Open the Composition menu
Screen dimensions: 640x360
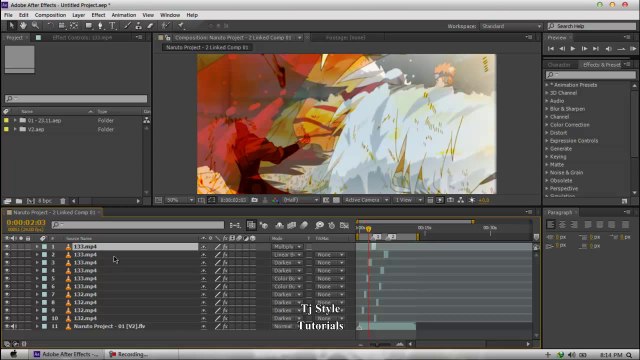pyautogui.click(x=50, y=15)
